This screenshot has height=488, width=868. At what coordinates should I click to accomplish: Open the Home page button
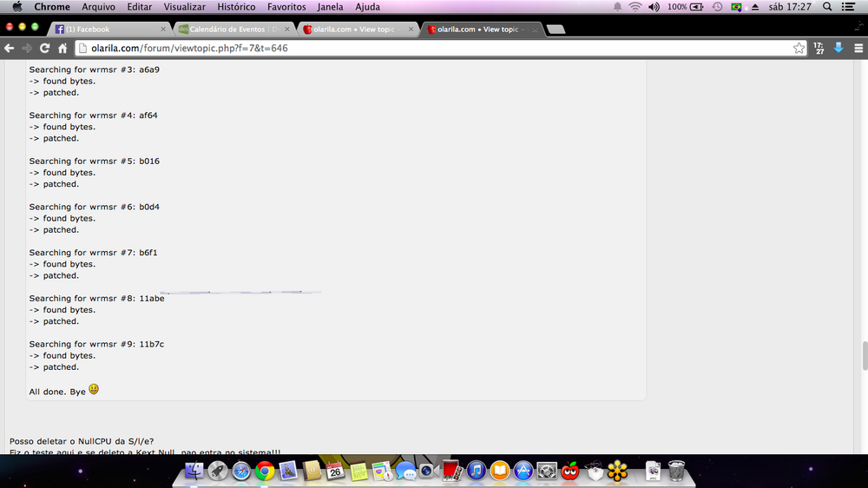click(x=63, y=49)
